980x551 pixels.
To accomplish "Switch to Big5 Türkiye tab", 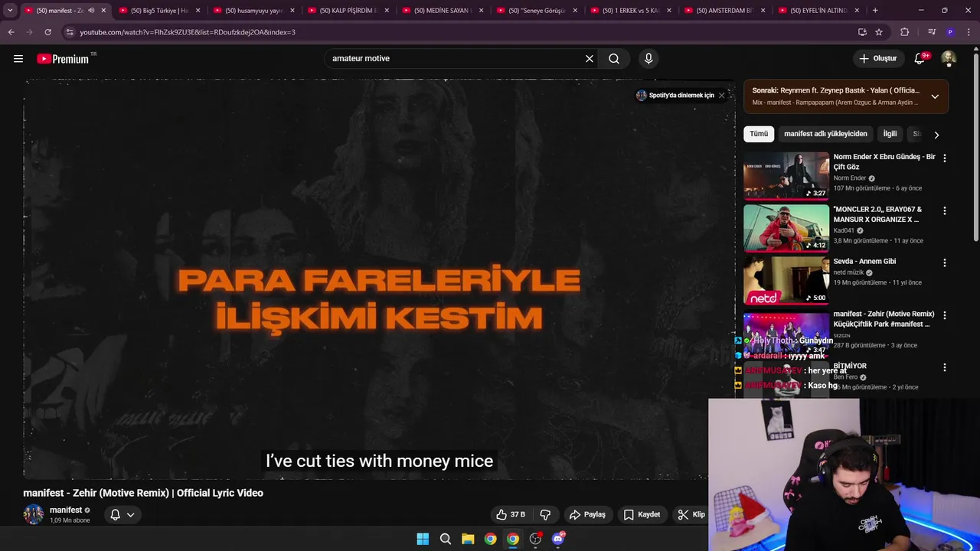I will [158, 11].
